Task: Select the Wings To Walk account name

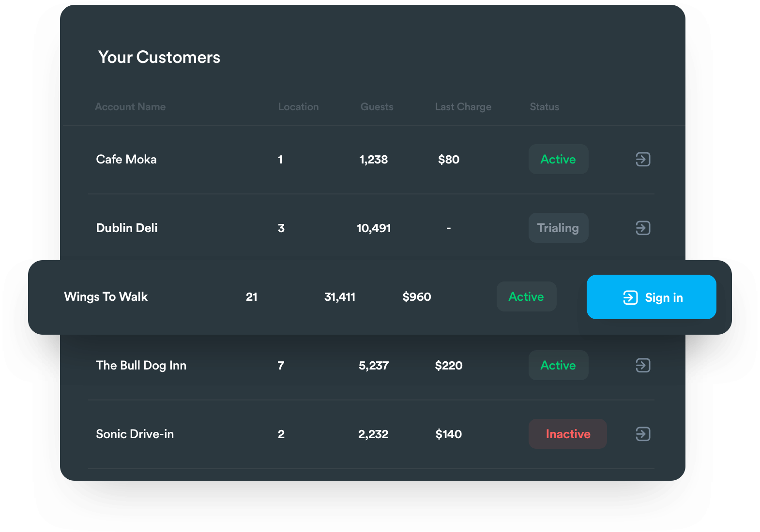Action: coord(106,296)
